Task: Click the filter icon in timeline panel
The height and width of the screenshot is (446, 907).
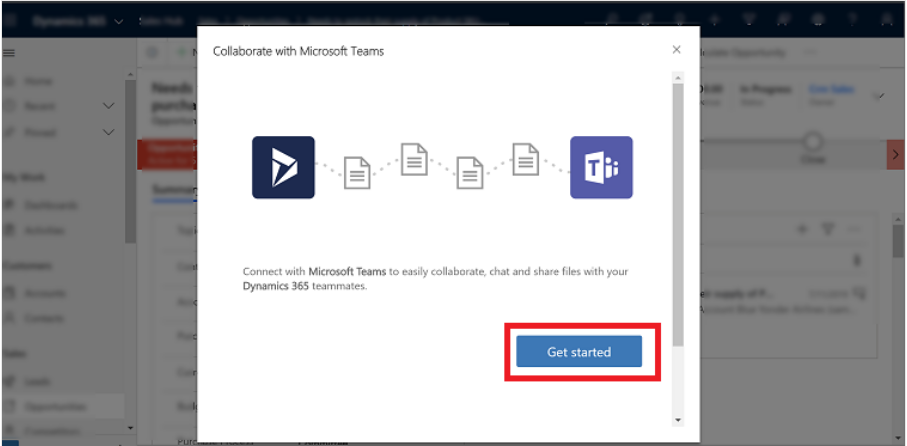Action: [x=828, y=230]
